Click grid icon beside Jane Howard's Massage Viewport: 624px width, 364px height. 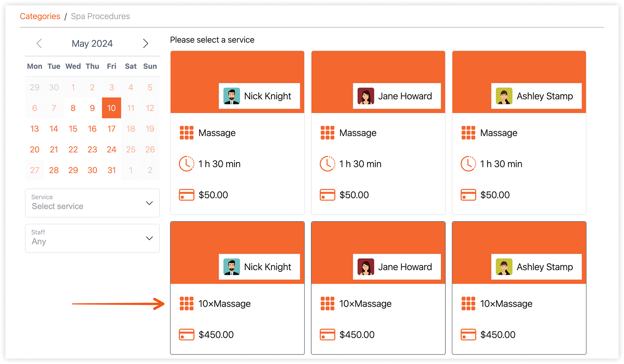tap(327, 133)
